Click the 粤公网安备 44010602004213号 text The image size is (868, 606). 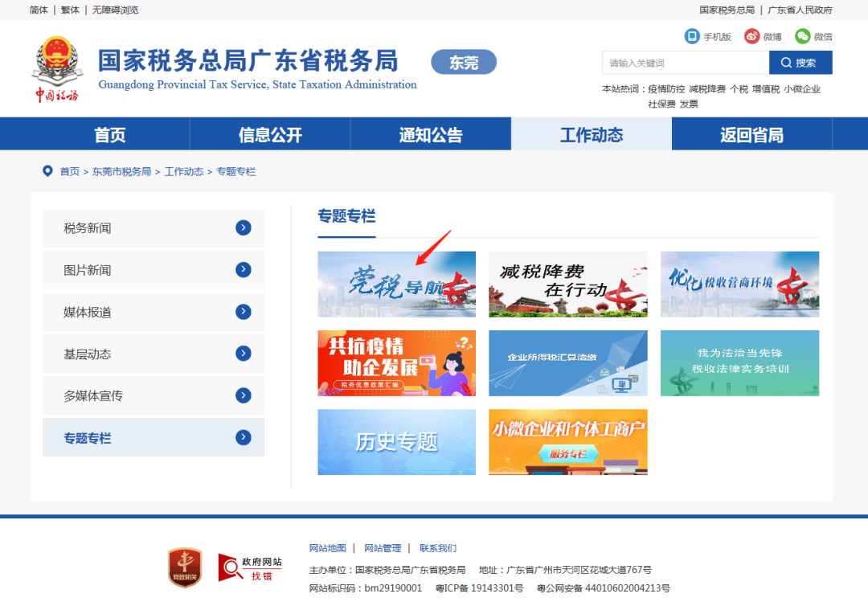pos(604,588)
